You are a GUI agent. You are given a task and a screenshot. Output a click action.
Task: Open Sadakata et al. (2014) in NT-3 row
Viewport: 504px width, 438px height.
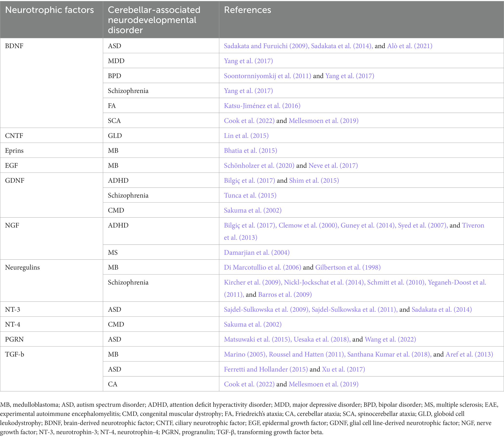coord(442,309)
